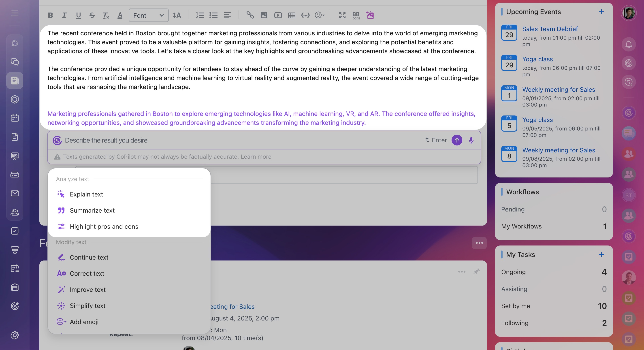Open the Learn more link
644x350 pixels.
click(256, 156)
